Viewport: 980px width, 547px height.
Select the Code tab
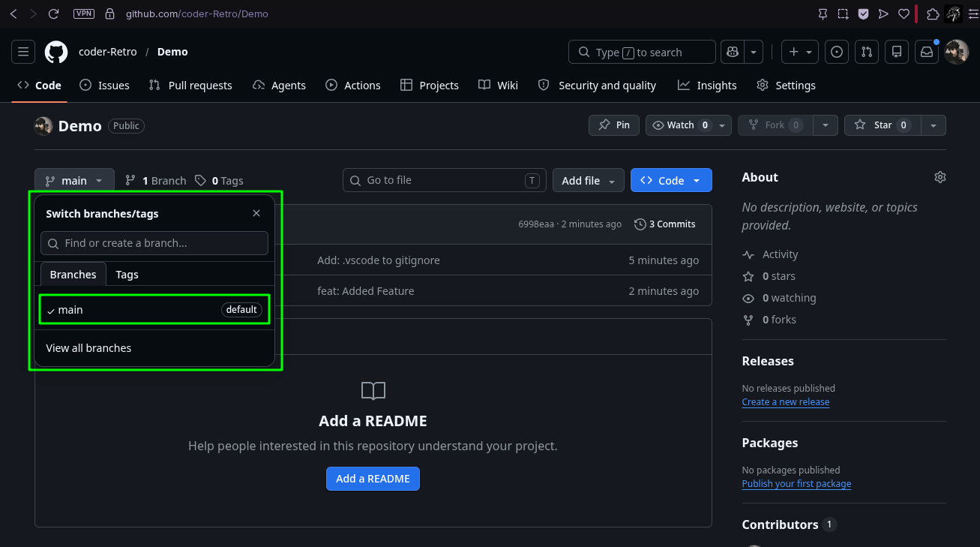tap(40, 85)
